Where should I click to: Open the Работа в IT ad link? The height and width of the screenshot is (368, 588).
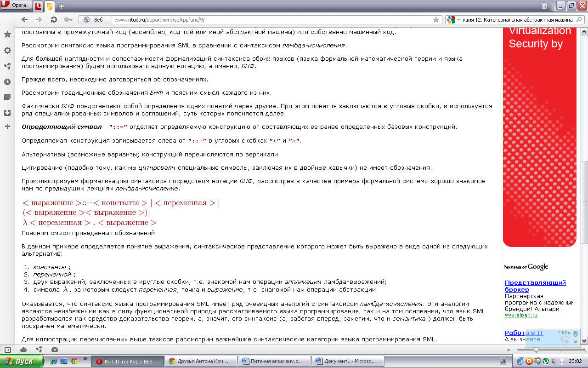coord(524,333)
